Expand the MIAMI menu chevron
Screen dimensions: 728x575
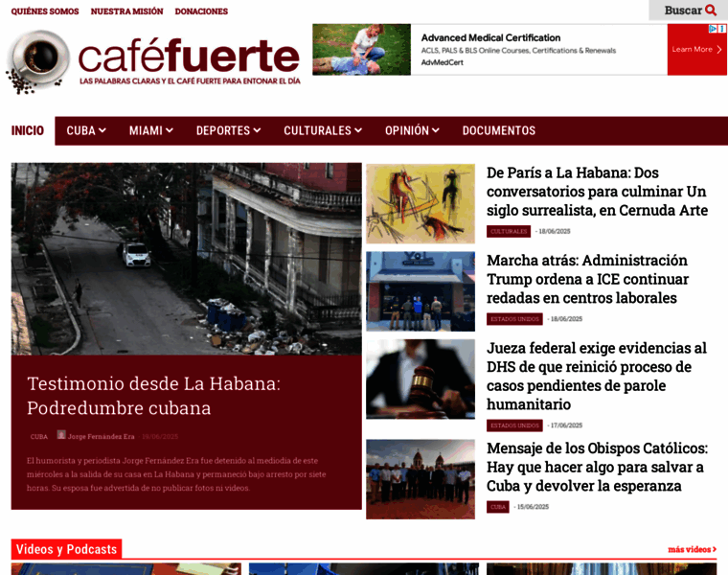click(170, 130)
